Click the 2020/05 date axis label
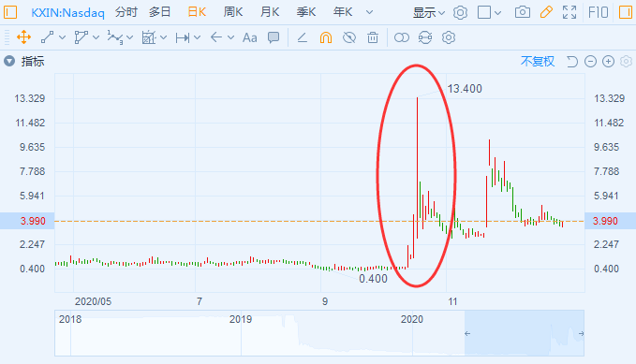The height and width of the screenshot is (364, 636). 93,301
